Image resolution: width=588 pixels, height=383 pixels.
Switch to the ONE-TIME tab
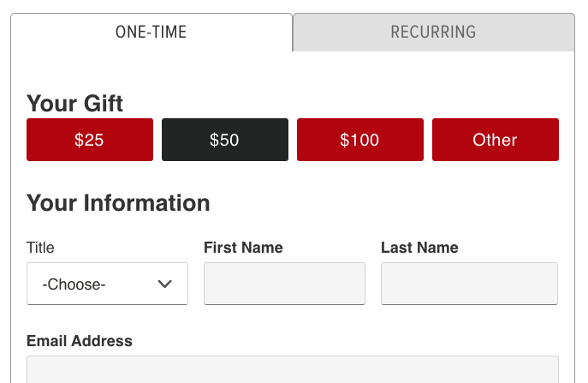click(151, 33)
